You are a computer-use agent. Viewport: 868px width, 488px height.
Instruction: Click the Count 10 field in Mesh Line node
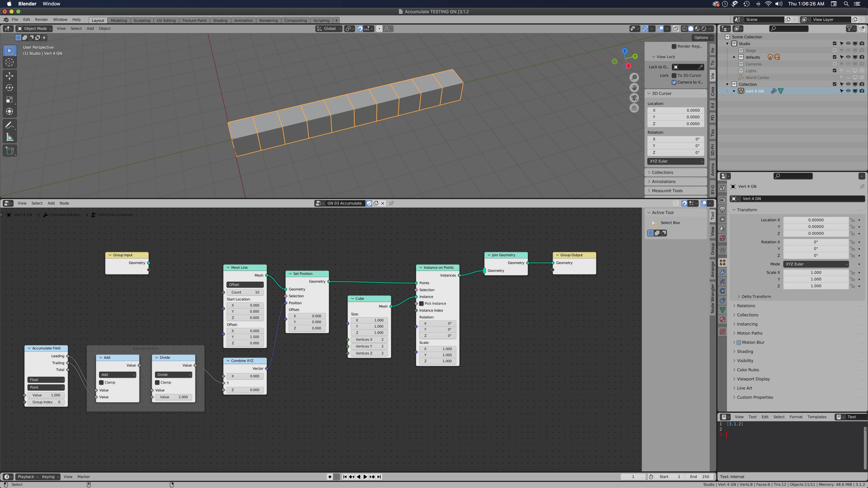point(245,292)
